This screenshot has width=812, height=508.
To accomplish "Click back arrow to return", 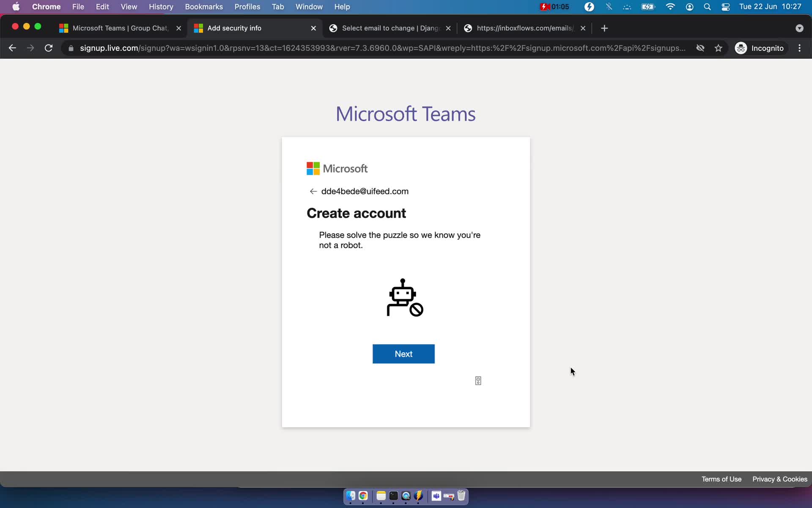I will coord(314,191).
